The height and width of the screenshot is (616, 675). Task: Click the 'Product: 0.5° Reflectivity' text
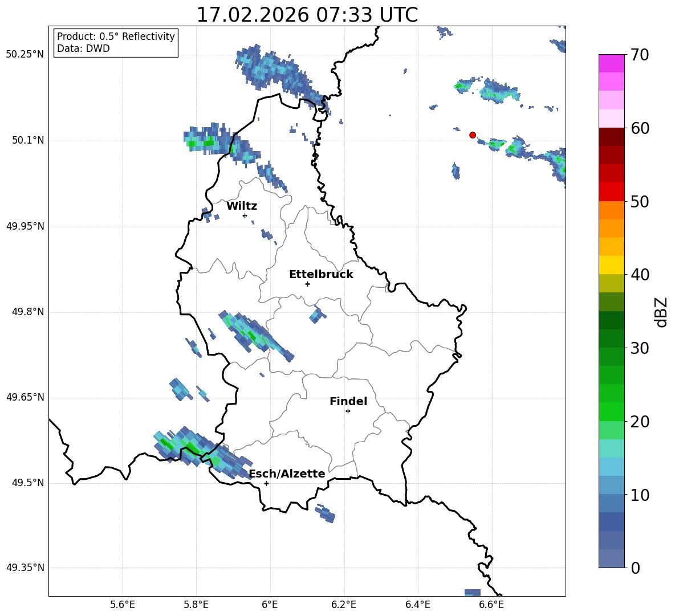(116, 36)
